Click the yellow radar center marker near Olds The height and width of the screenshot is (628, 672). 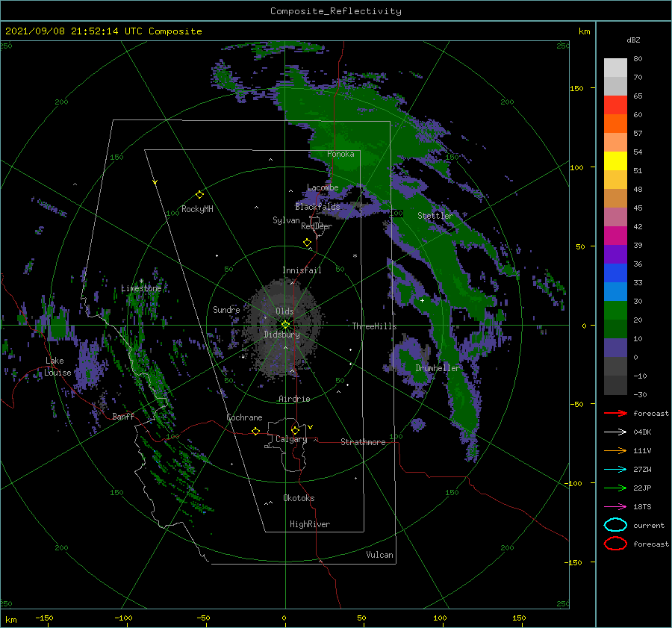tap(285, 325)
